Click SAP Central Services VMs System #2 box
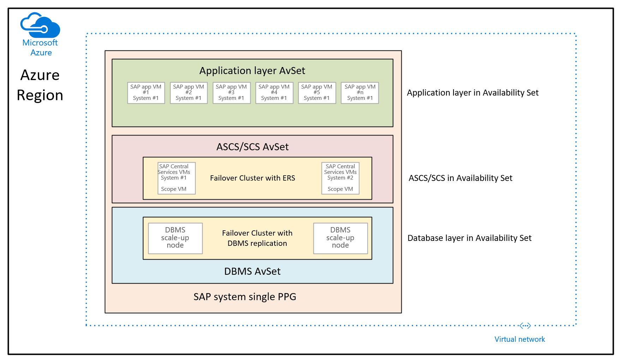 (x=341, y=178)
